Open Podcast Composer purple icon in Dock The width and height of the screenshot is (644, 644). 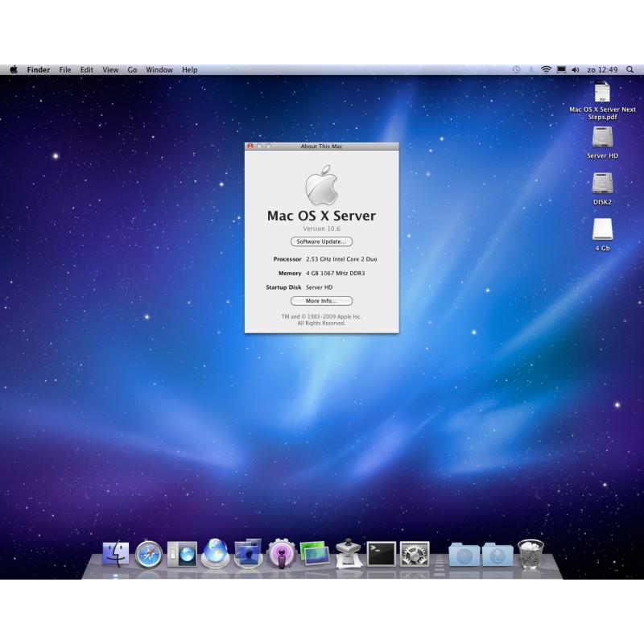(x=281, y=554)
